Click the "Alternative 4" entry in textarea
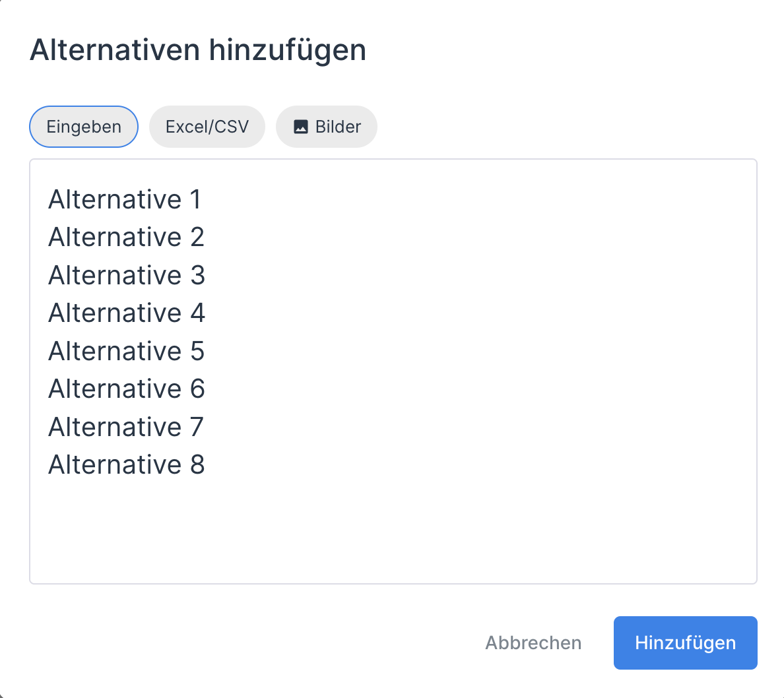Viewport: 784px width, 698px height. point(126,313)
